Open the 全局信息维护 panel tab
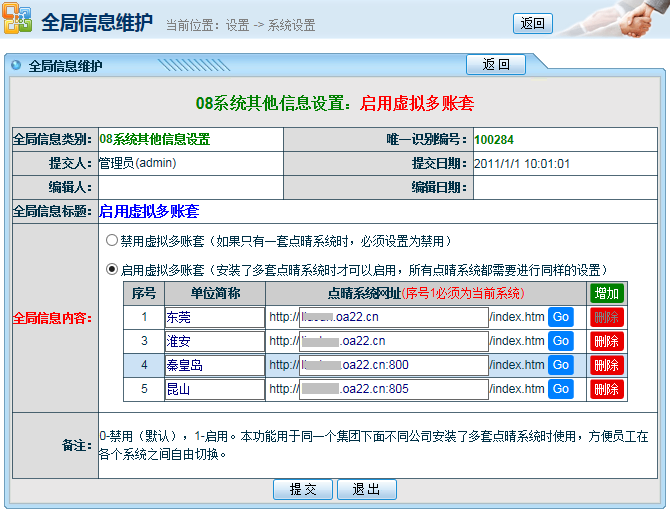Viewport: 670px width, 514px height. [x=66, y=66]
